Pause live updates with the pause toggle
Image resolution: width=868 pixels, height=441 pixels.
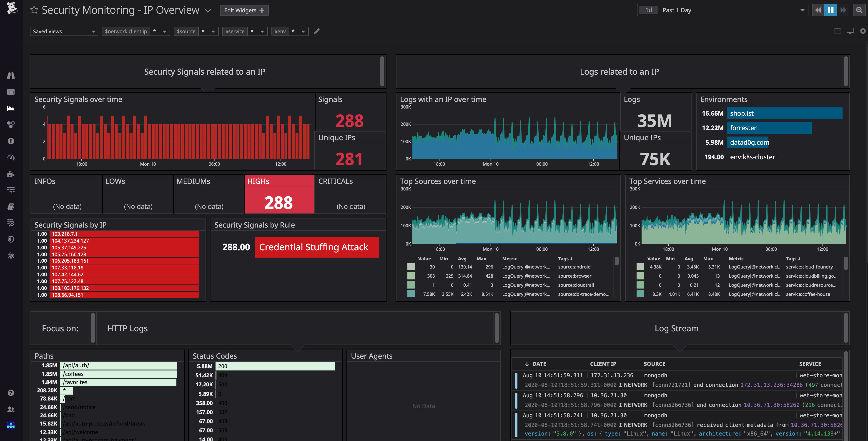pyautogui.click(x=830, y=10)
